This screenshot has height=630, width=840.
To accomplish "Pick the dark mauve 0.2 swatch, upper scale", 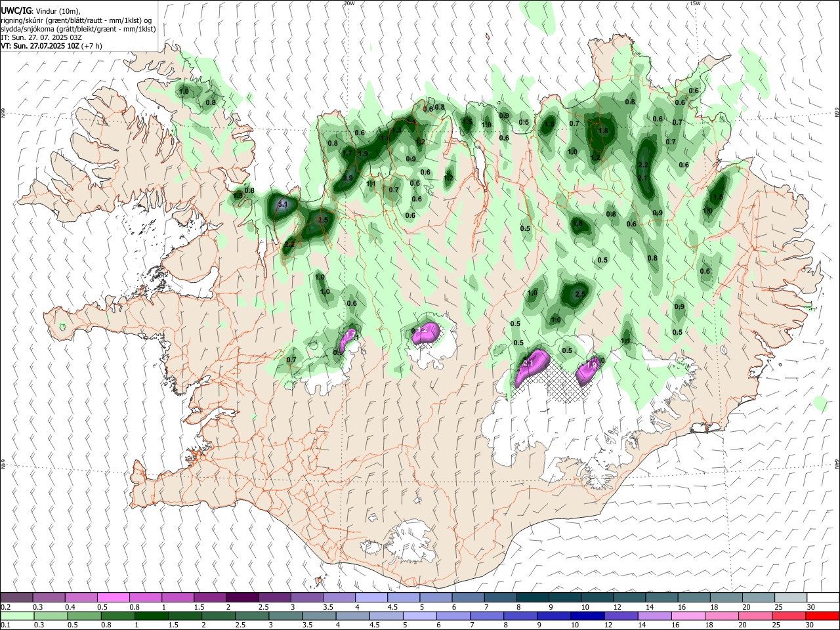I will pyautogui.click(x=16, y=597).
